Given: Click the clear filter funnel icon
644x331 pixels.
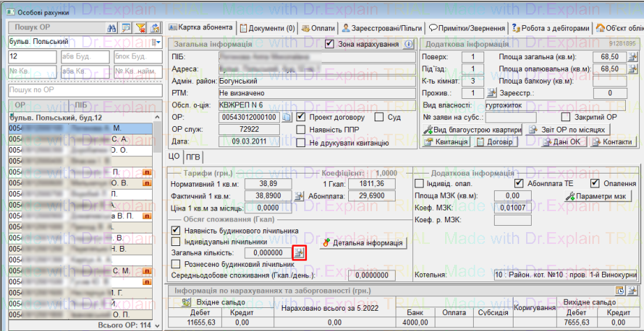Looking at the screenshot, I should coord(140,28).
